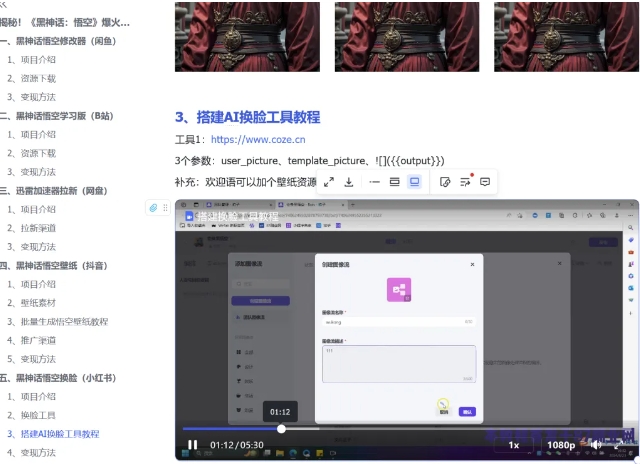Viewport: 640px width, 464px height.
Task: Open the 1080p quality selector
Action: (x=561, y=445)
